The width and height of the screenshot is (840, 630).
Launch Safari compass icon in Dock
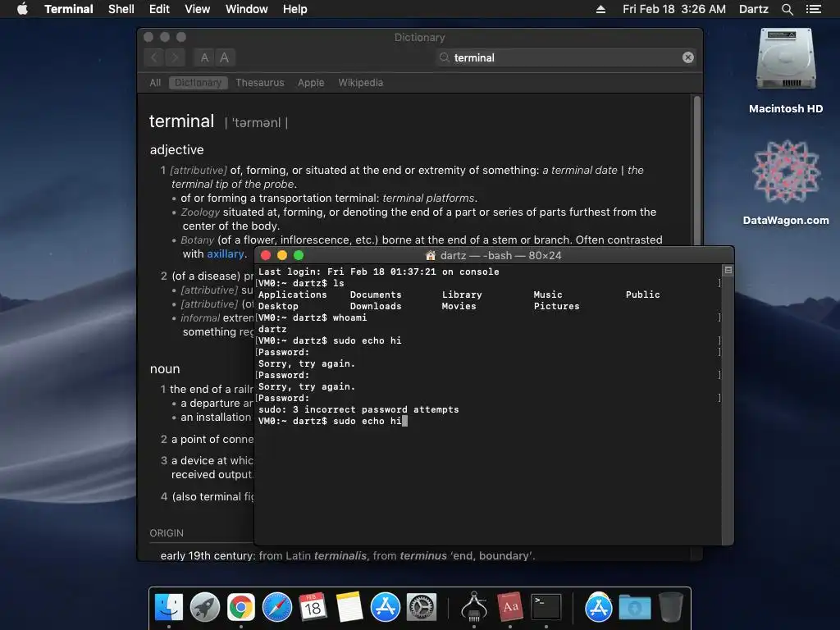(277, 607)
